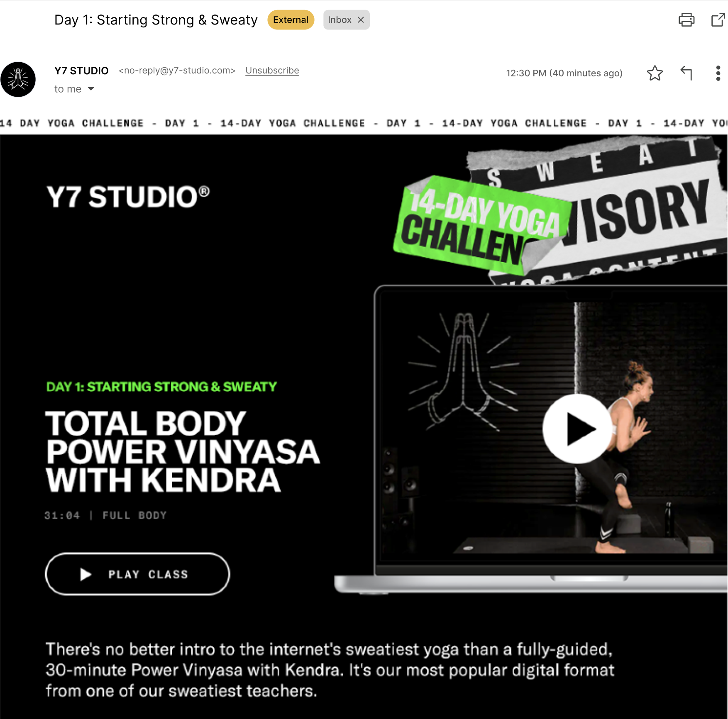Click the sender address no-reply@y7-studio.com
Screen dimensions: 728x719
click(x=177, y=71)
